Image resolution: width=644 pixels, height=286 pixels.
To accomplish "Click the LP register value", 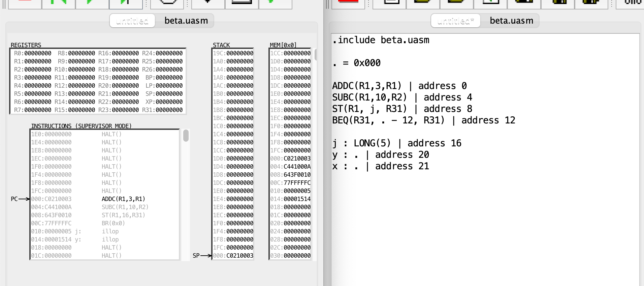I will [169, 86].
